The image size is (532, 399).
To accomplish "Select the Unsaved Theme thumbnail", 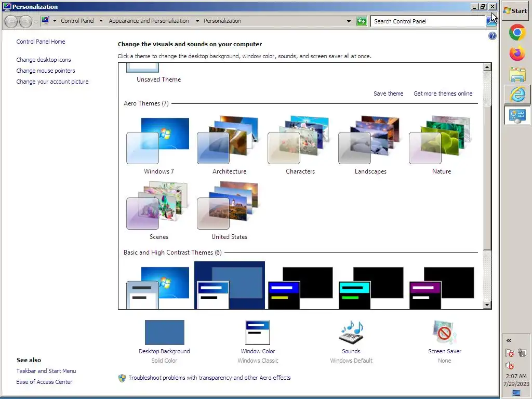I will pos(142,68).
